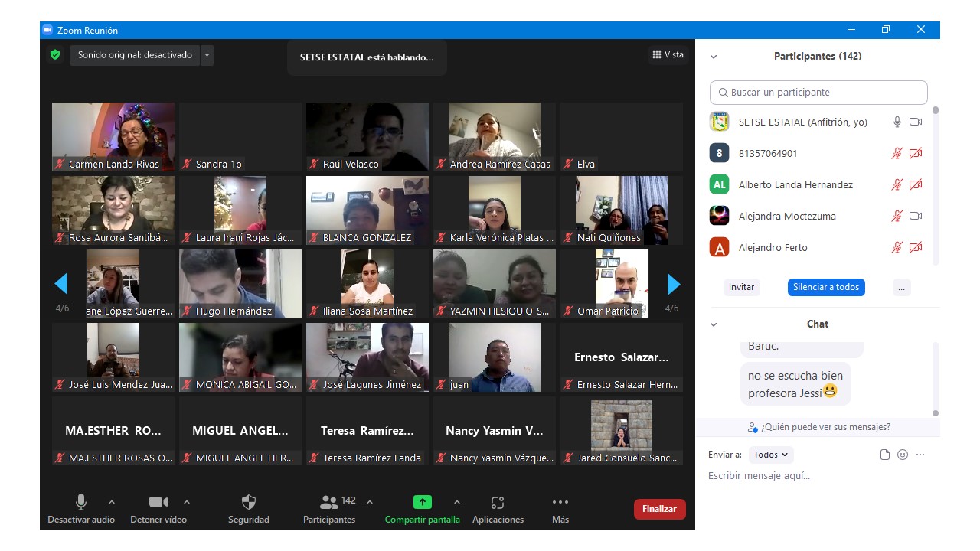980x551 pixels.
Task: Open the Aplicaciones icon
Action: pyautogui.click(x=498, y=503)
